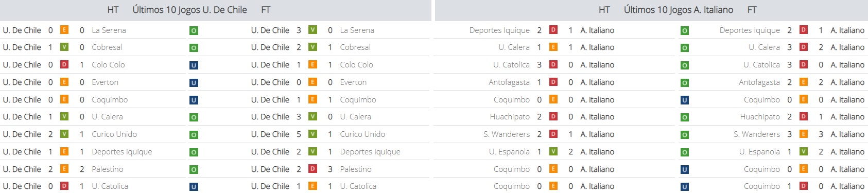Screen dimensions: 868x193
Task: Click red D badge in Huachipato halftime row
Action: point(553,116)
